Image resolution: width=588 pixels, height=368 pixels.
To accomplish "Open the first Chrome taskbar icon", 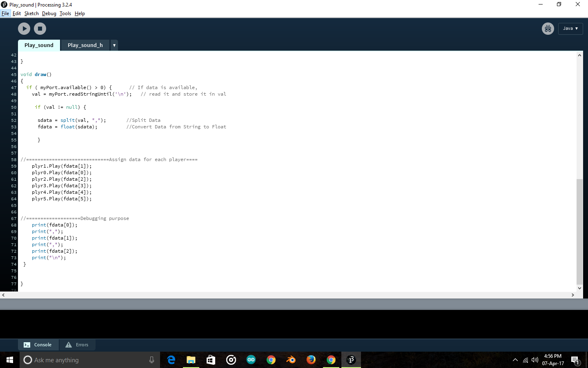I will point(271,360).
